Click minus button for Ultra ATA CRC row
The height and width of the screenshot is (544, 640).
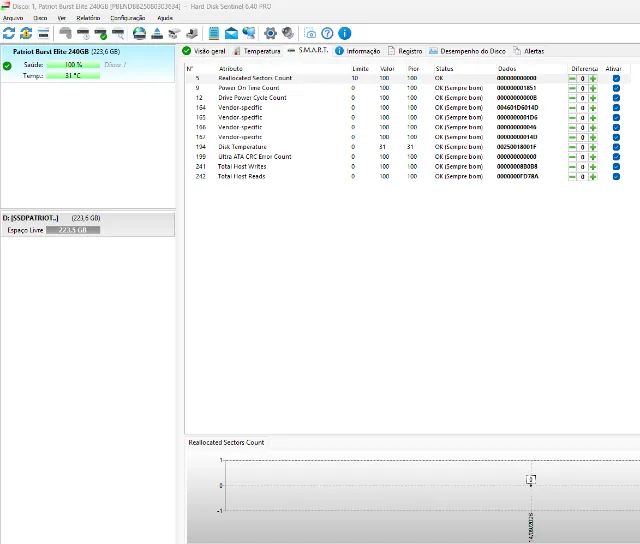pos(572,157)
